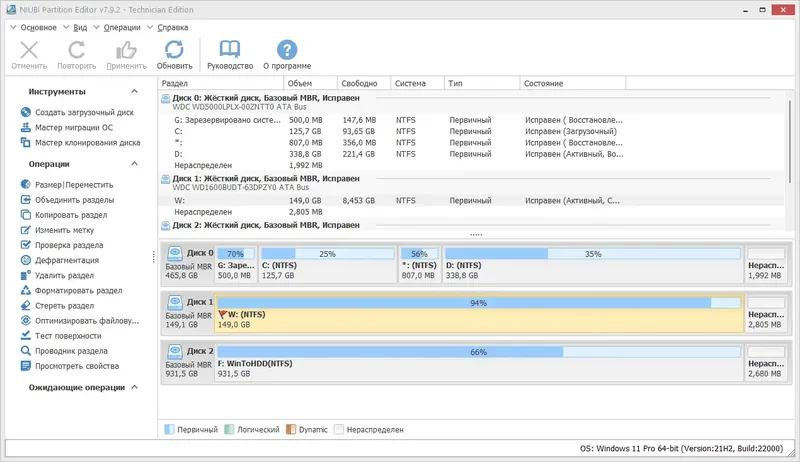
Task: Click the Просмотреть свойства icon
Action: [26, 366]
